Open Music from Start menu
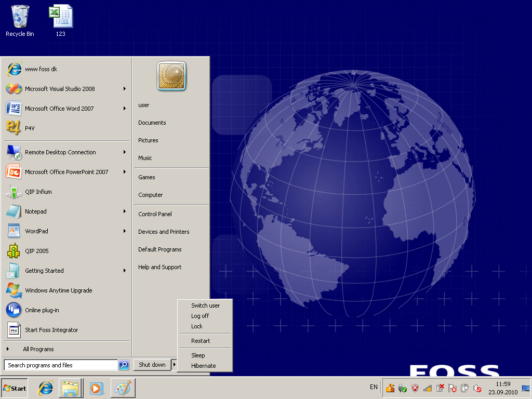532x399 pixels. (x=145, y=158)
